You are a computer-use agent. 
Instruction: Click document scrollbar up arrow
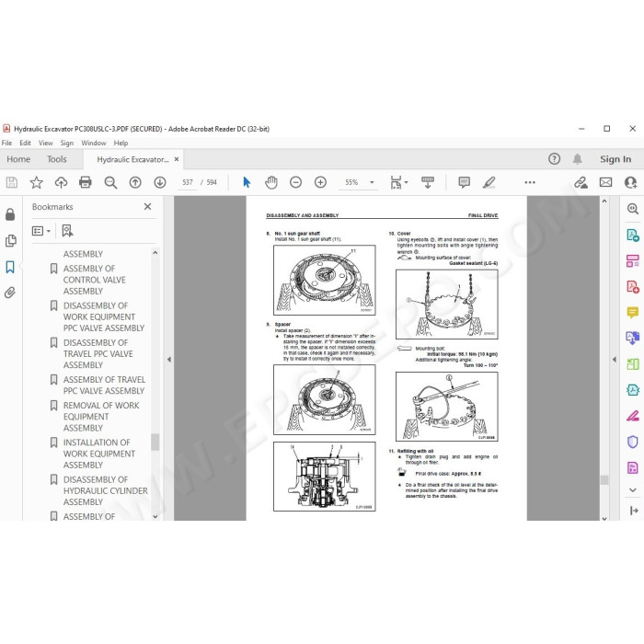604,201
